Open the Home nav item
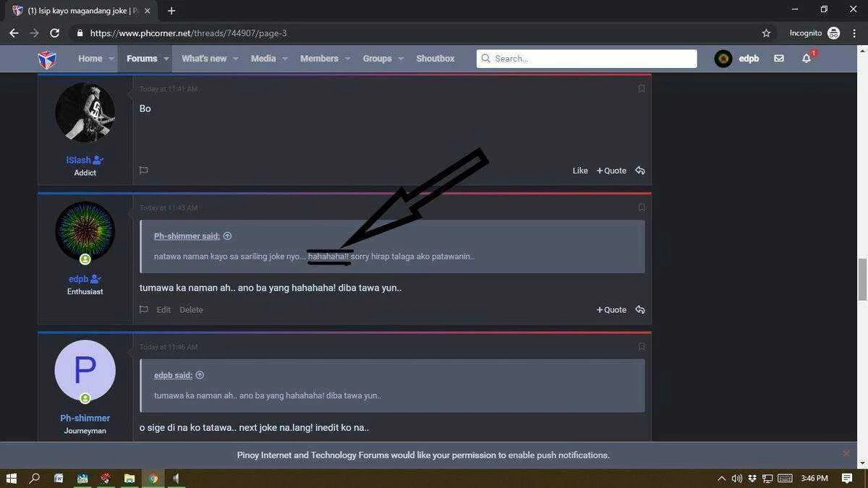The image size is (868, 488). (90, 59)
